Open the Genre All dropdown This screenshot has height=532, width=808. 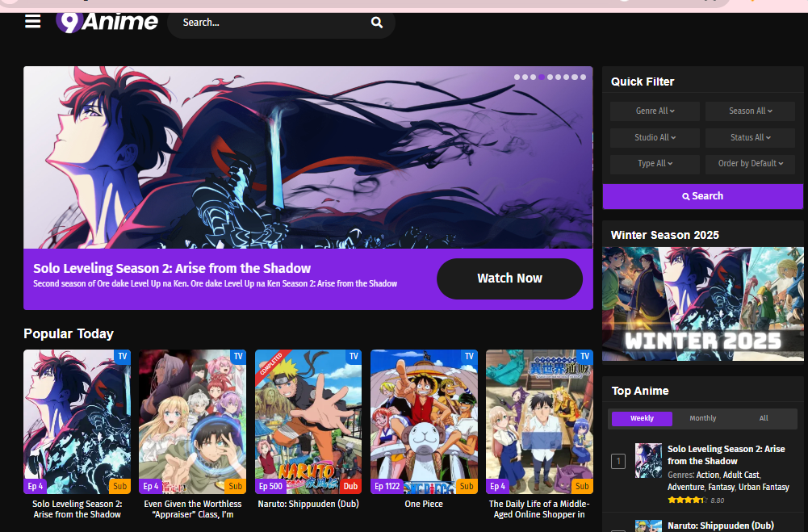pyautogui.click(x=655, y=111)
